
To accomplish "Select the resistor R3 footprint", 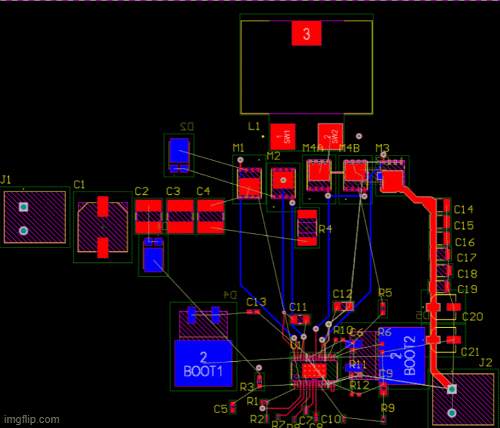I will pyautogui.click(x=259, y=382).
